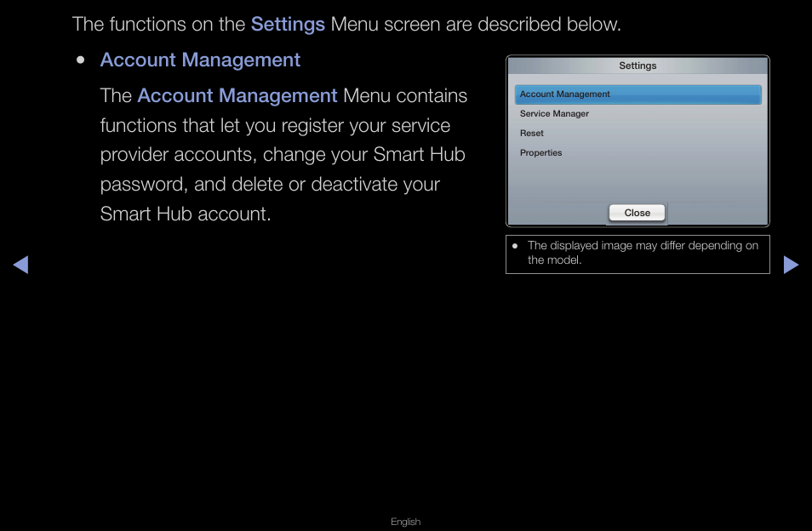
Task: Click the English language label at bottom
Action: tap(405, 522)
